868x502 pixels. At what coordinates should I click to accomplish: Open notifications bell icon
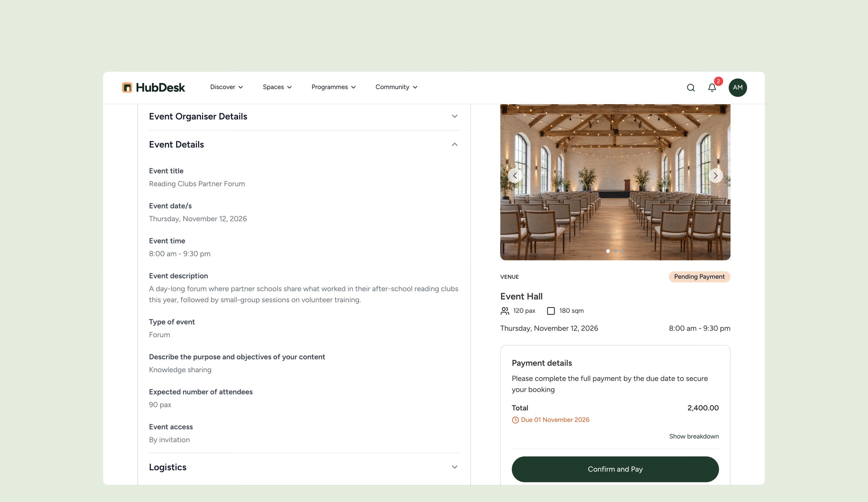coord(712,88)
